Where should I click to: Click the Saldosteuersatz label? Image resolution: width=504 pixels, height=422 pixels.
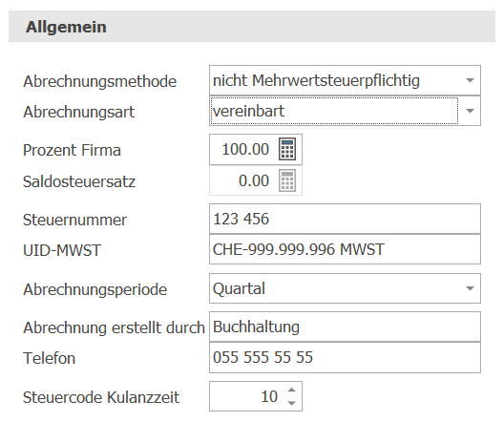[79, 181]
